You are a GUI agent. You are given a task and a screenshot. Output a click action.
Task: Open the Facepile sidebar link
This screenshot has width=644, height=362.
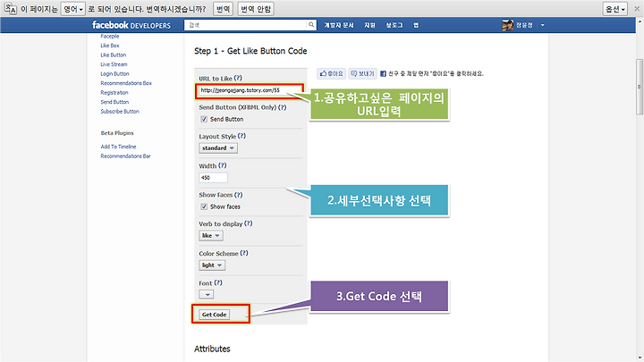tap(110, 36)
